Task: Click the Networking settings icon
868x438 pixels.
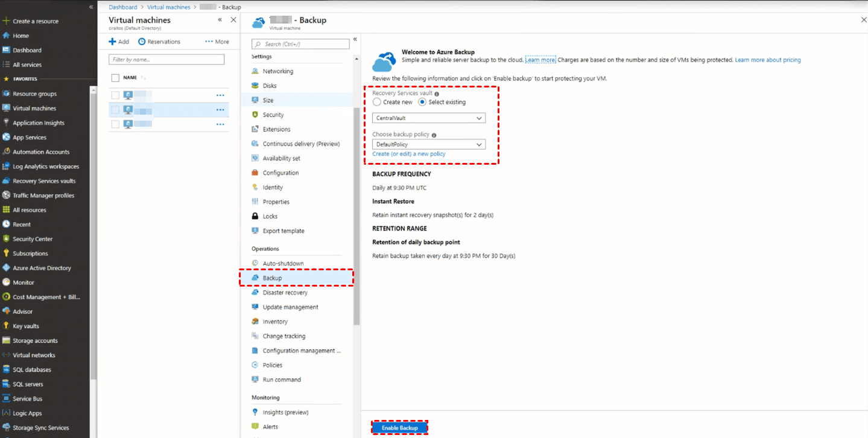Action: (255, 71)
